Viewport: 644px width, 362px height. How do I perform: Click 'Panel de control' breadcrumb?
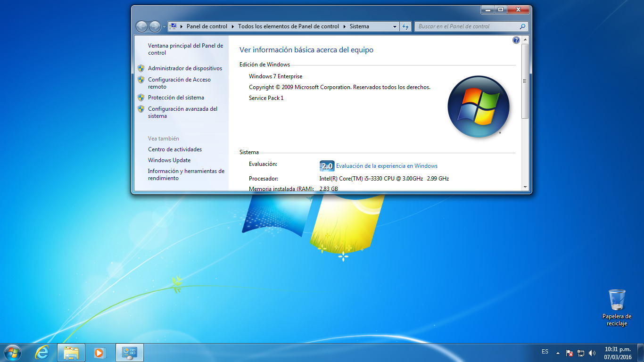tap(206, 26)
